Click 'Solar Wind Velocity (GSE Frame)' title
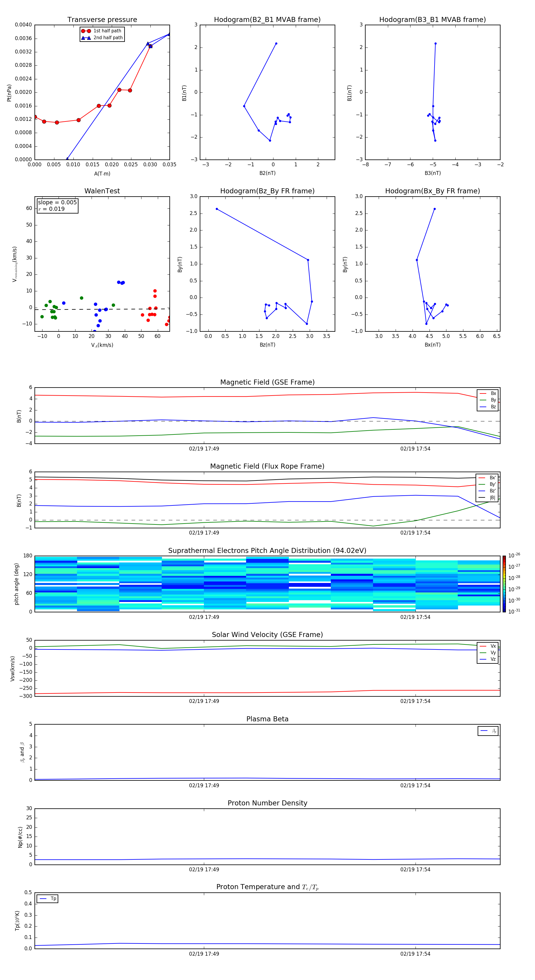The image size is (535, 980). (x=267, y=635)
